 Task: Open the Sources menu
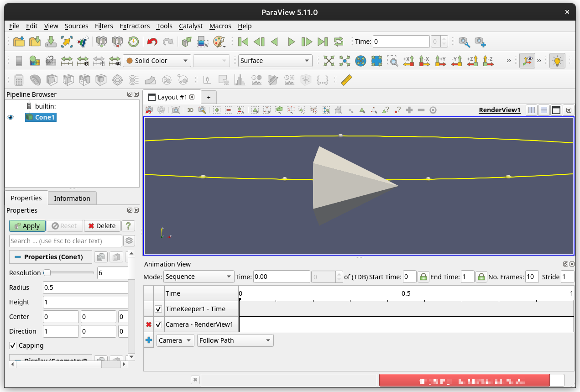(77, 26)
